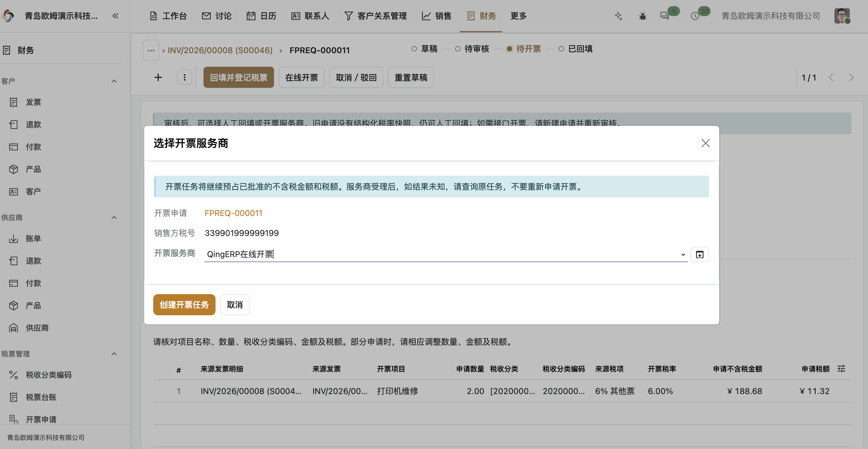Viewport: 868px width, 449px height.
Task: Collapse the 供应商 sidebar section header
Action: pyautogui.click(x=114, y=218)
